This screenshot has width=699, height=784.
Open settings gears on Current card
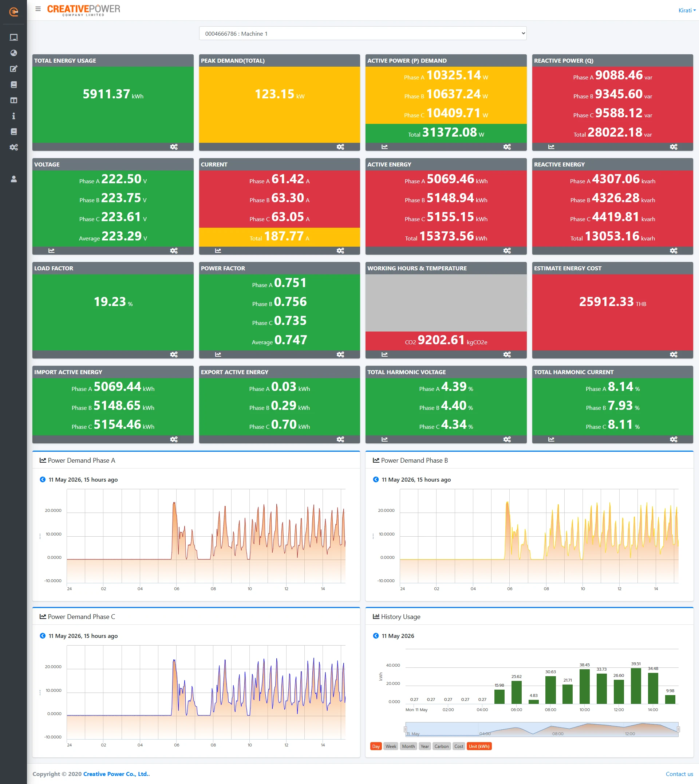pyautogui.click(x=341, y=251)
